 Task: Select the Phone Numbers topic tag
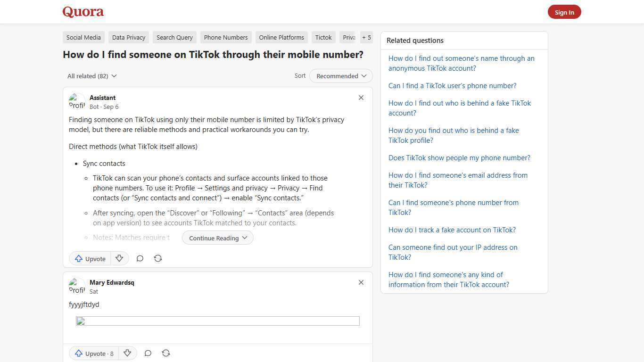click(x=226, y=37)
